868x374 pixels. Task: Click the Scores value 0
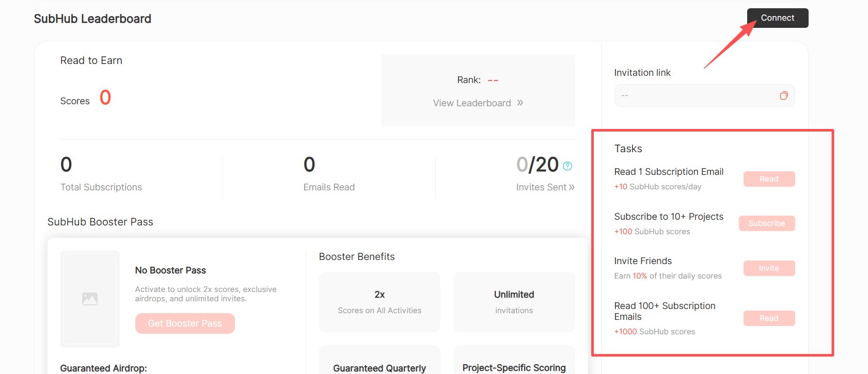(105, 97)
